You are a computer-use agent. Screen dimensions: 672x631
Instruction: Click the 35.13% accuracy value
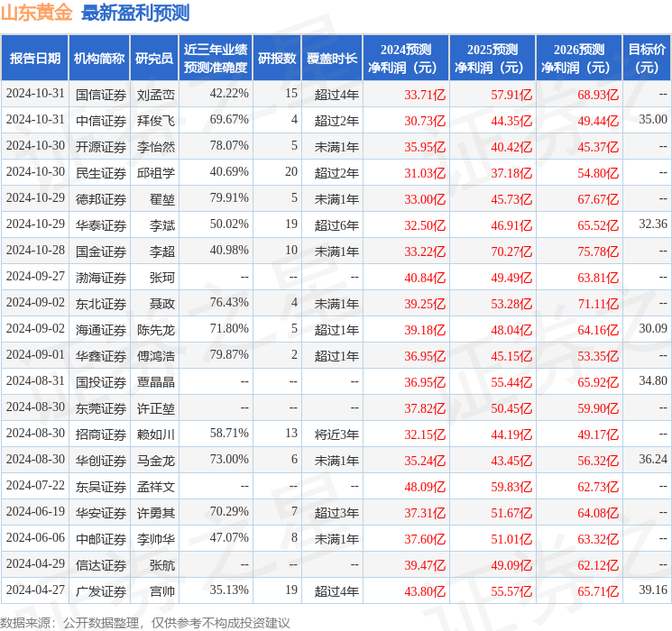tap(229, 590)
